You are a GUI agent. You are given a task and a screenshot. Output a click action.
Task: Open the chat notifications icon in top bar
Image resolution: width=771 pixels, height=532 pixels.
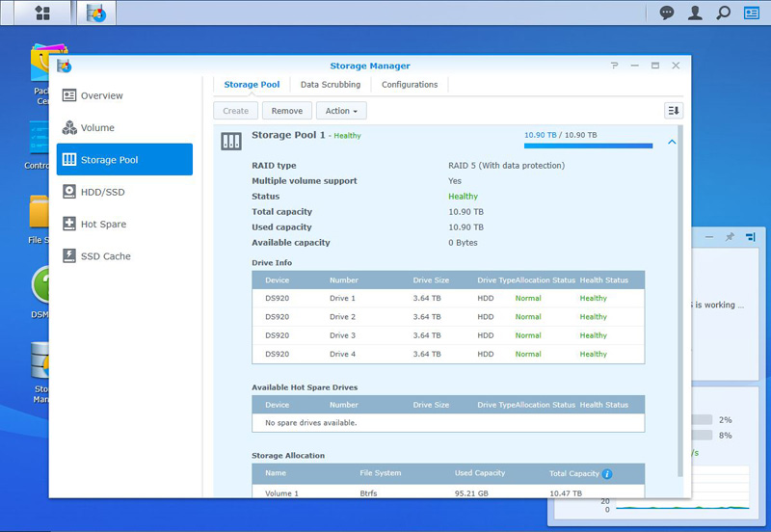coord(667,13)
